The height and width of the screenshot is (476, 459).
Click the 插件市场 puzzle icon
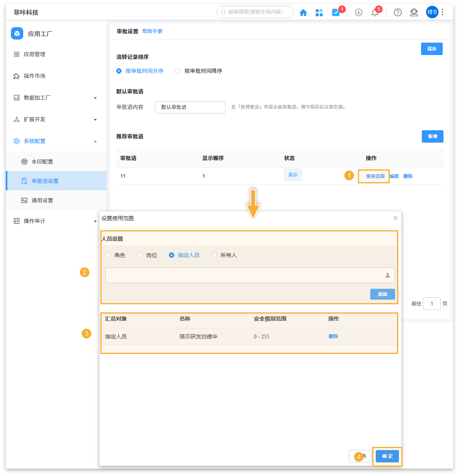point(16,76)
